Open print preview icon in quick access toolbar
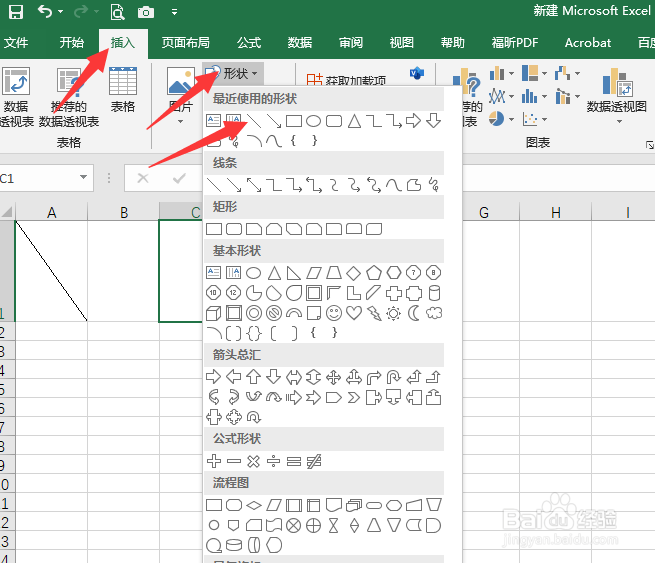This screenshot has height=563, width=655. point(117,12)
